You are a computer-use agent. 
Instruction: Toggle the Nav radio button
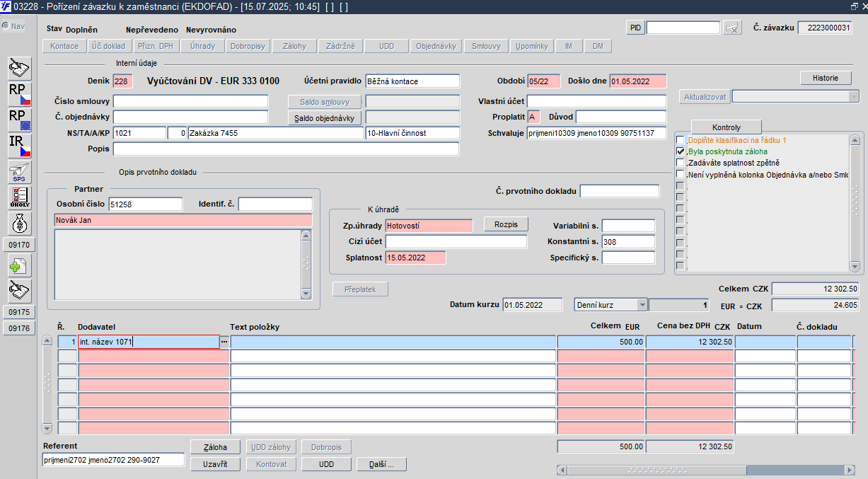(6, 26)
